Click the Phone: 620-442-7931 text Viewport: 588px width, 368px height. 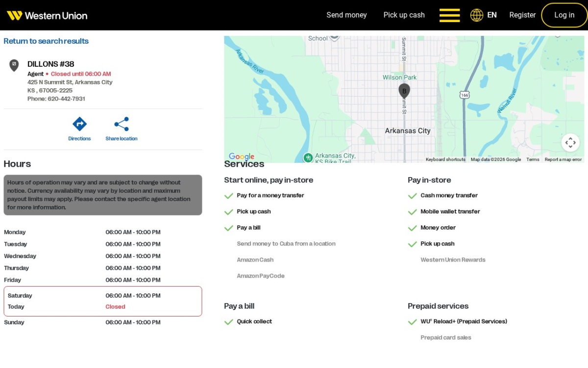click(x=56, y=99)
